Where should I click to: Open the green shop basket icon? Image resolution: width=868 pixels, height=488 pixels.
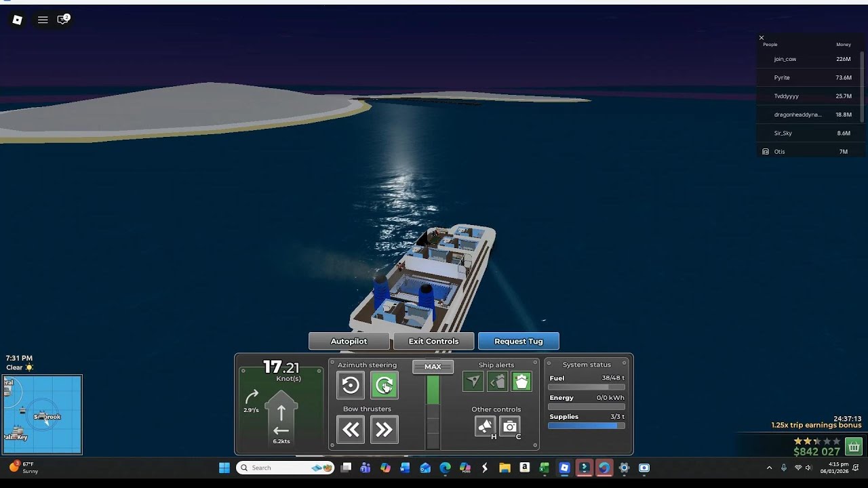click(x=854, y=447)
